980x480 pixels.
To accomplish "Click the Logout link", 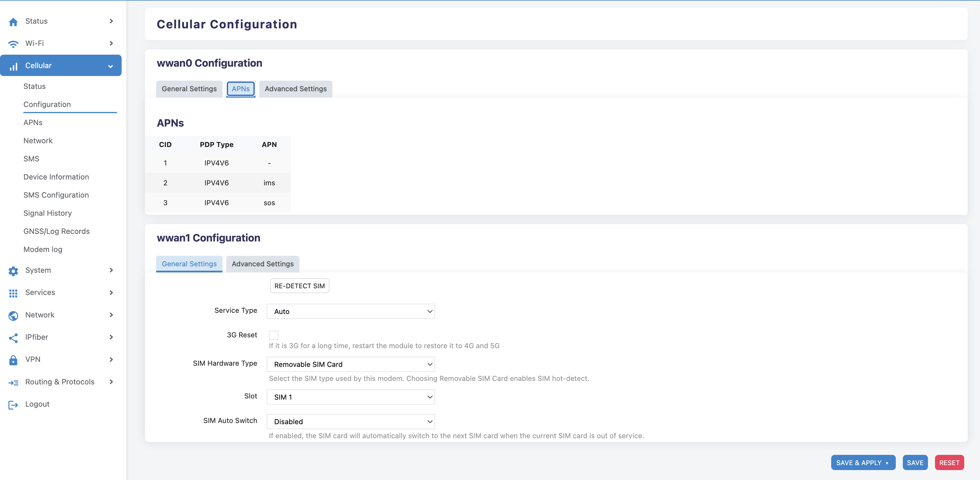I will [x=37, y=404].
